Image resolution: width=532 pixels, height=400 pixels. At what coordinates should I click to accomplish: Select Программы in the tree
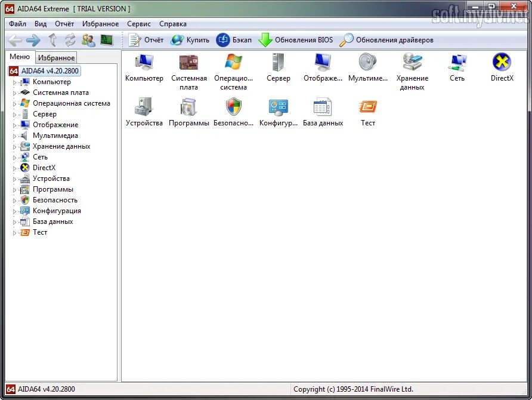[x=53, y=189]
